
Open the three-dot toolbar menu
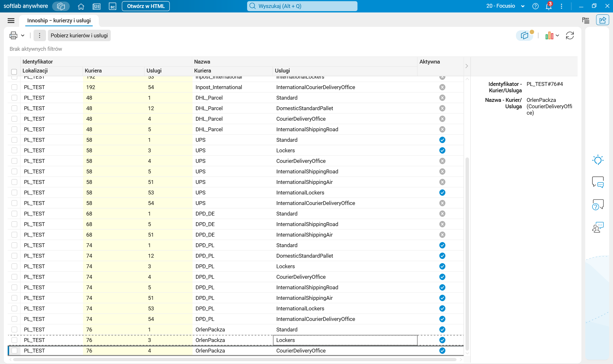40,35
